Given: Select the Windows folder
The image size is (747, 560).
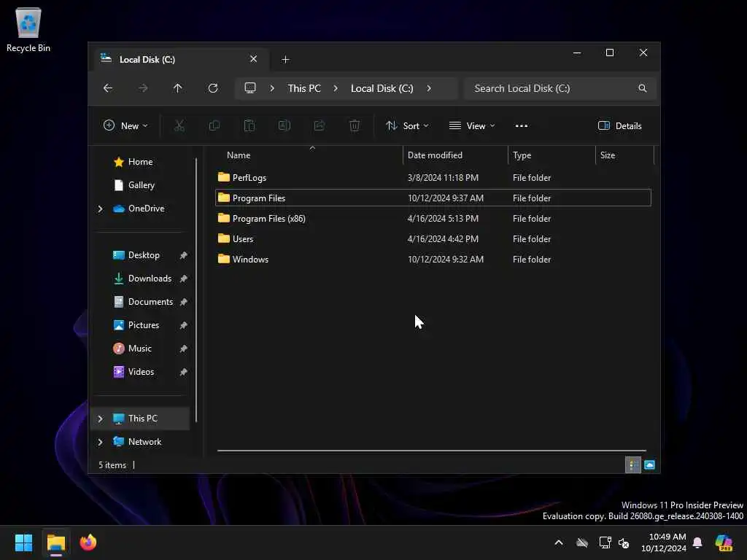Looking at the screenshot, I should coord(433,260).
